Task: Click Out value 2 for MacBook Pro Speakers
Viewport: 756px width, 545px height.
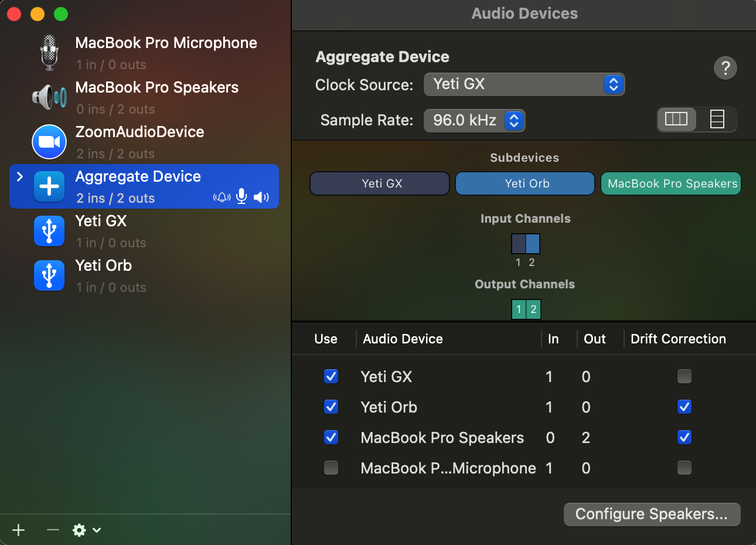Action: click(x=586, y=437)
